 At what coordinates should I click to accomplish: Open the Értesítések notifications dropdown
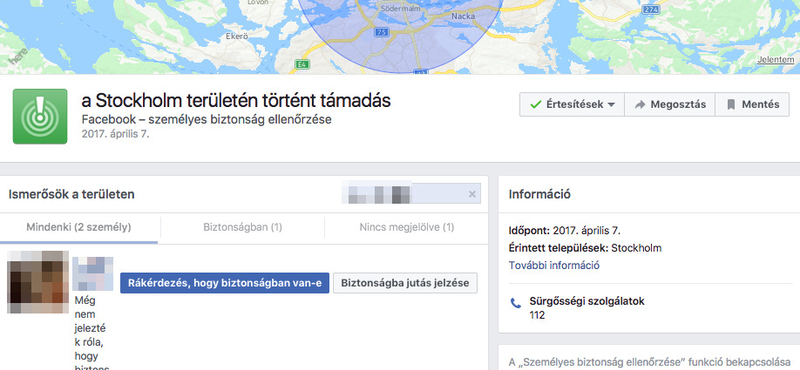click(x=572, y=105)
